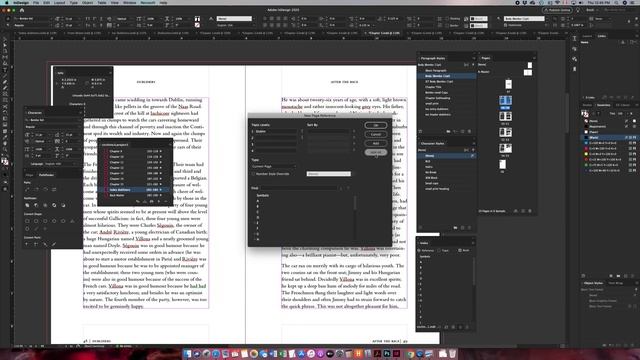Select the Zoom tool in the toolbox
The width and height of the screenshot is (640, 360).
coord(5,149)
